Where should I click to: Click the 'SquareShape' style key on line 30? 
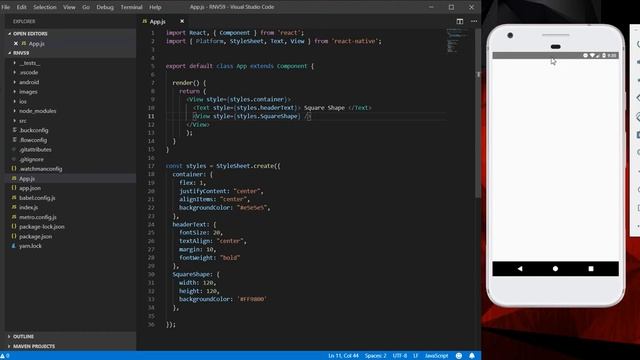(190, 274)
